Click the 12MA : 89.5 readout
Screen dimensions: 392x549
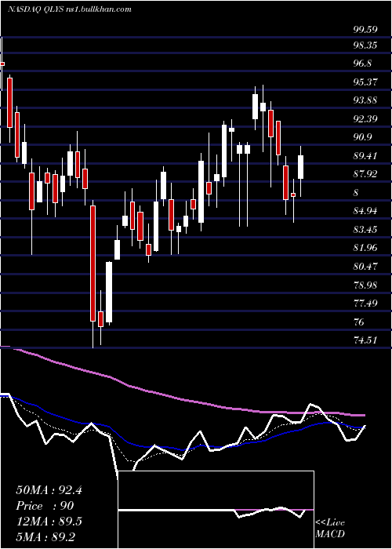point(49,522)
